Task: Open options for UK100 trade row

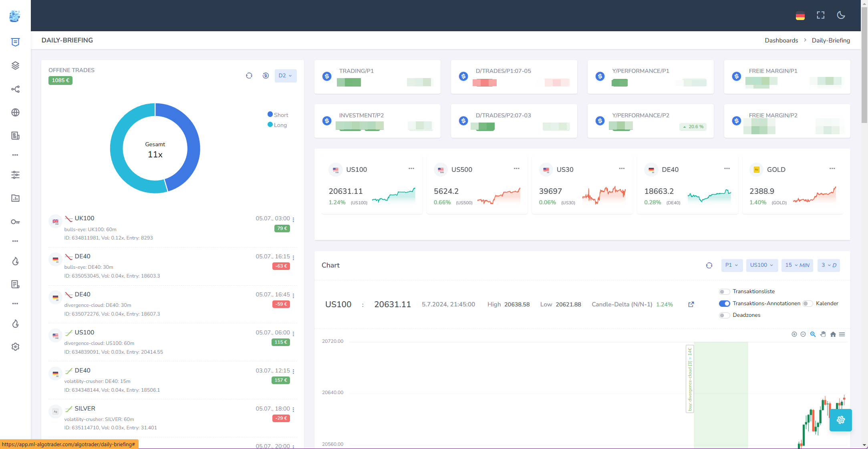Action: pyautogui.click(x=294, y=219)
